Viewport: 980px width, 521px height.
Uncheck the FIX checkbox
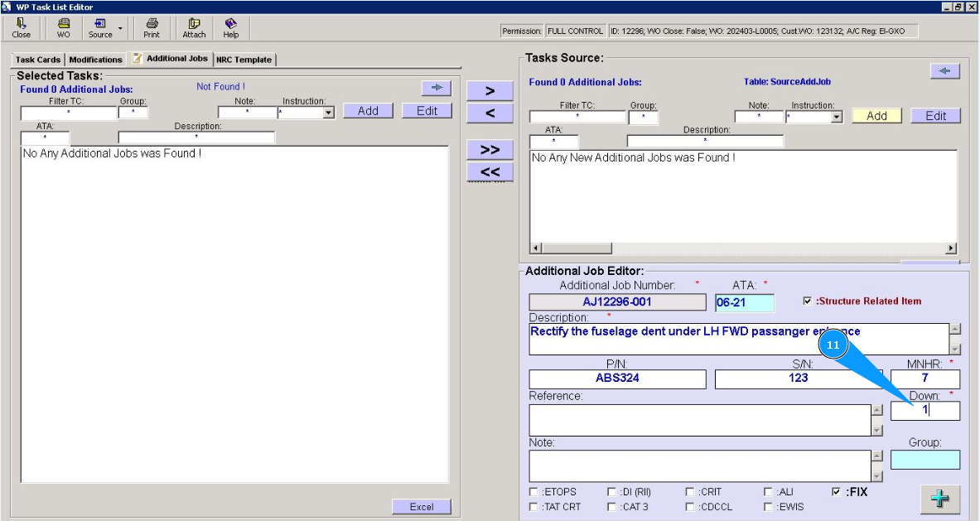point(836,492)
